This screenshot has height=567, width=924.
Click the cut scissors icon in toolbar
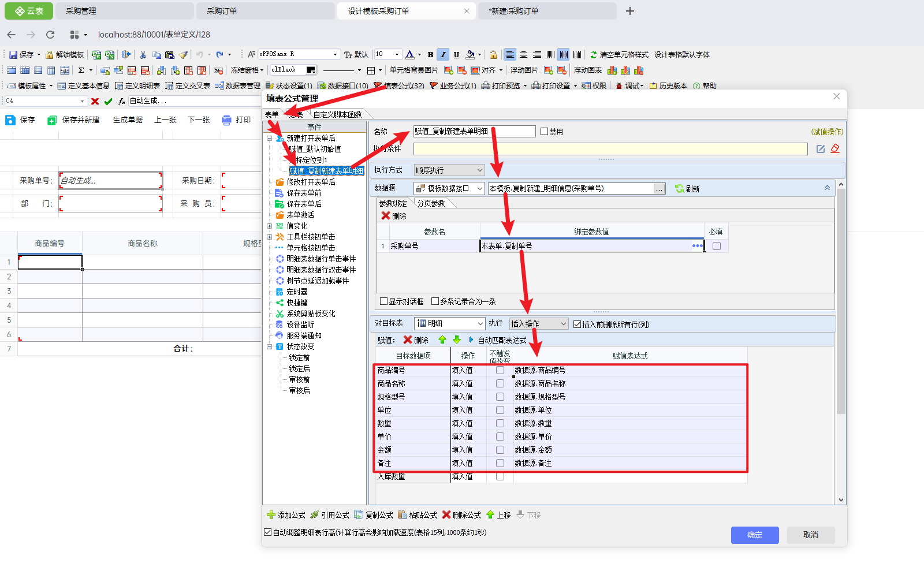[x=143, y=55]
